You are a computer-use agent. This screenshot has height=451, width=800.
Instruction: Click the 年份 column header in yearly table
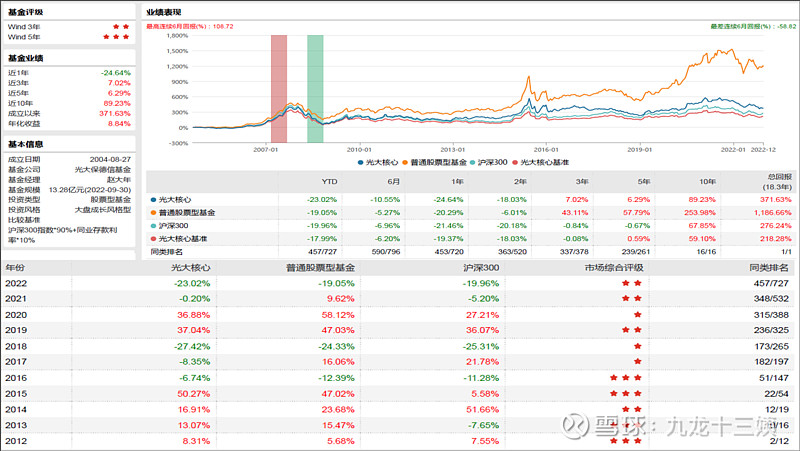coord(15,268)
